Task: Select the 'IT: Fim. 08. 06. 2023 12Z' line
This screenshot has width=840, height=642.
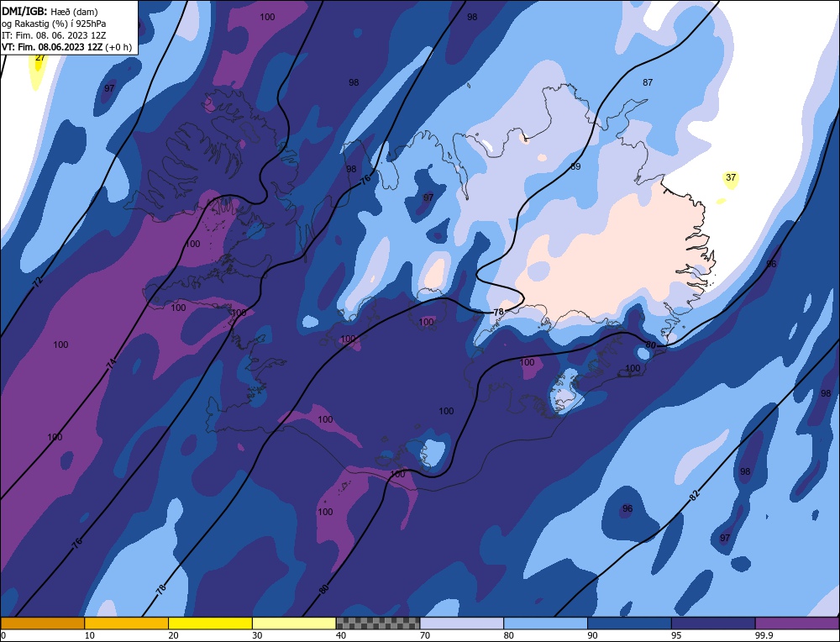Action: 54,35
